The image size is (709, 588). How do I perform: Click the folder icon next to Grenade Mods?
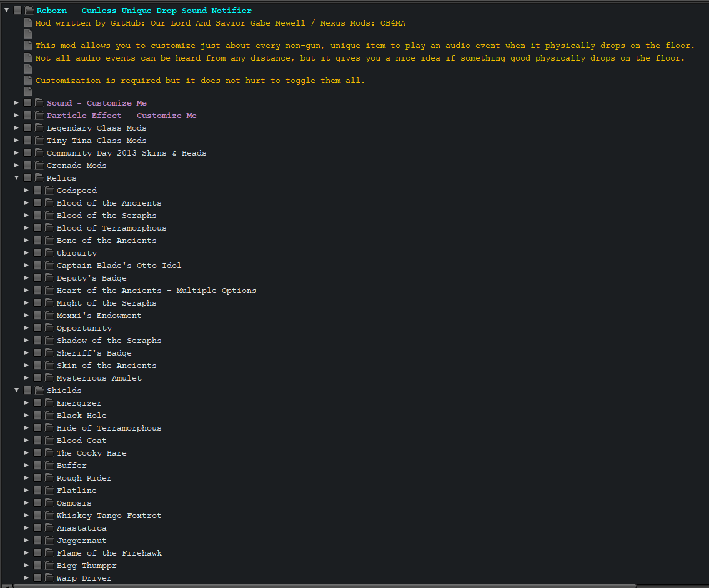(x=39, y=166)
